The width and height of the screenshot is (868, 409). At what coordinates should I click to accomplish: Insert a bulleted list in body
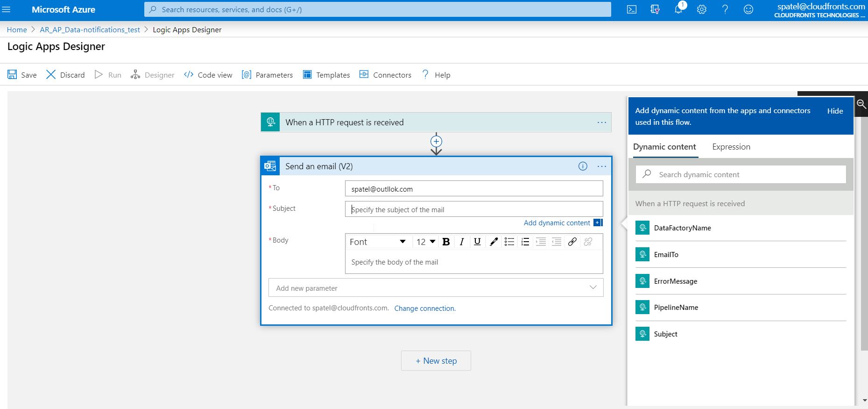point(509,242)
